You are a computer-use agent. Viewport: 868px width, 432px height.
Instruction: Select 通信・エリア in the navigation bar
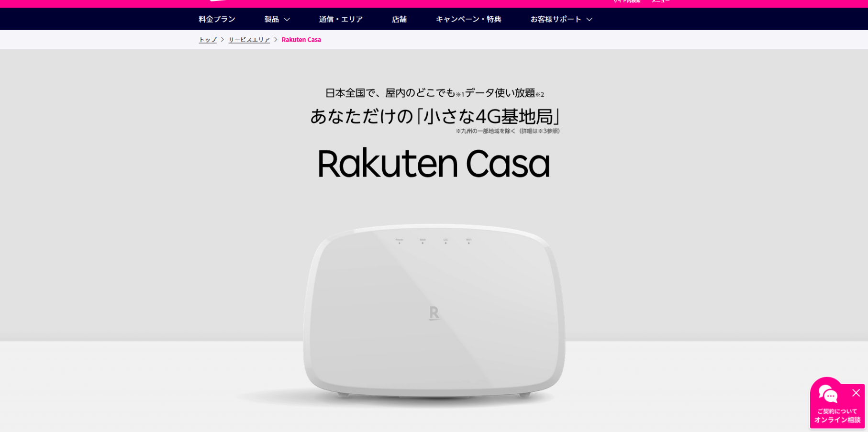(341, 19)
